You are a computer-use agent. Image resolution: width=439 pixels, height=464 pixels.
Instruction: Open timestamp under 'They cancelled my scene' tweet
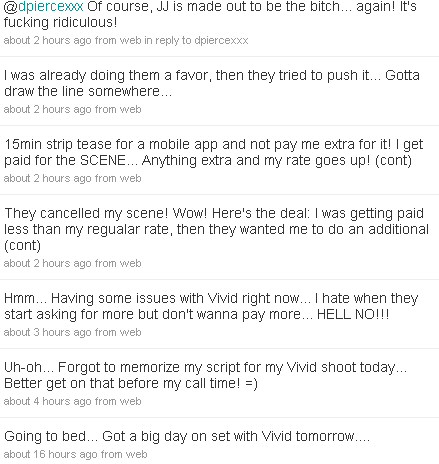47,263
